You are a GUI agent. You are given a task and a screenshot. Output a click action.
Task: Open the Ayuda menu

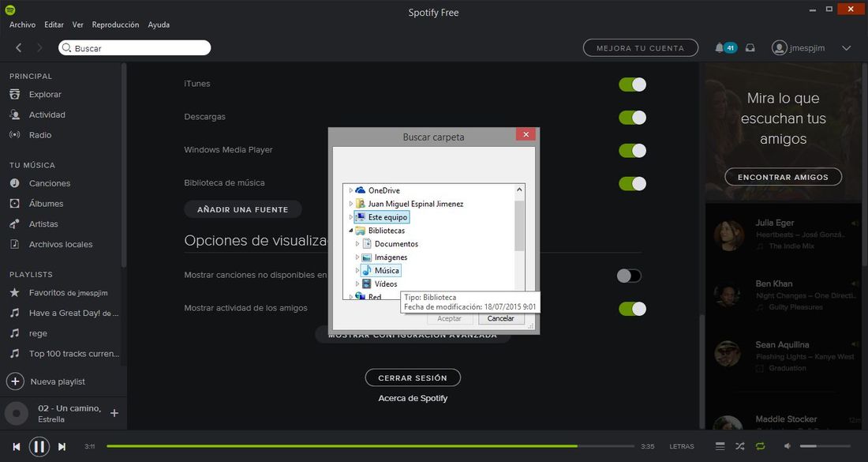pyautogui.click(x=159, y=24)
